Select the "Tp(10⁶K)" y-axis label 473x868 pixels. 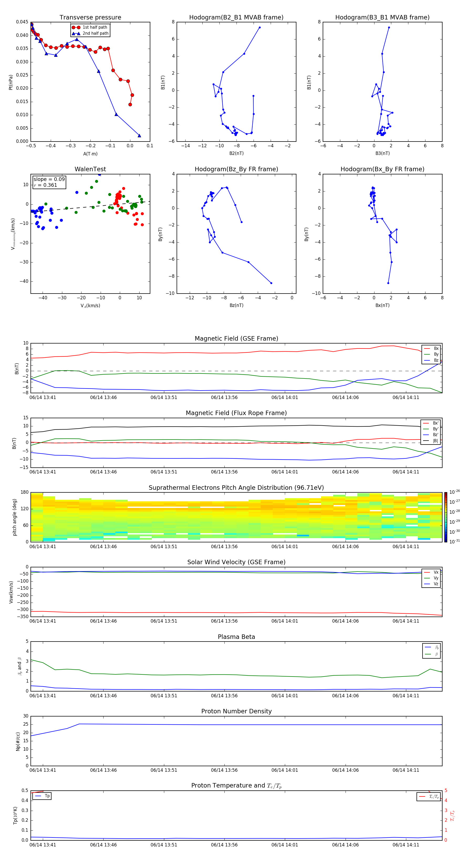click(x=15, y=815)
